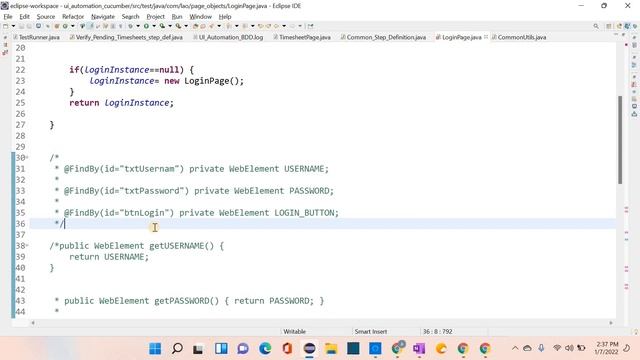
Task: Open the Run configurations dropdown arrow
Action: point(154,26)
